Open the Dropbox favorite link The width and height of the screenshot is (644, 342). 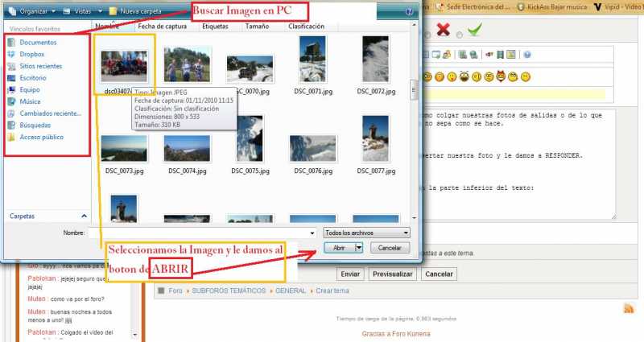coord(31,54)
